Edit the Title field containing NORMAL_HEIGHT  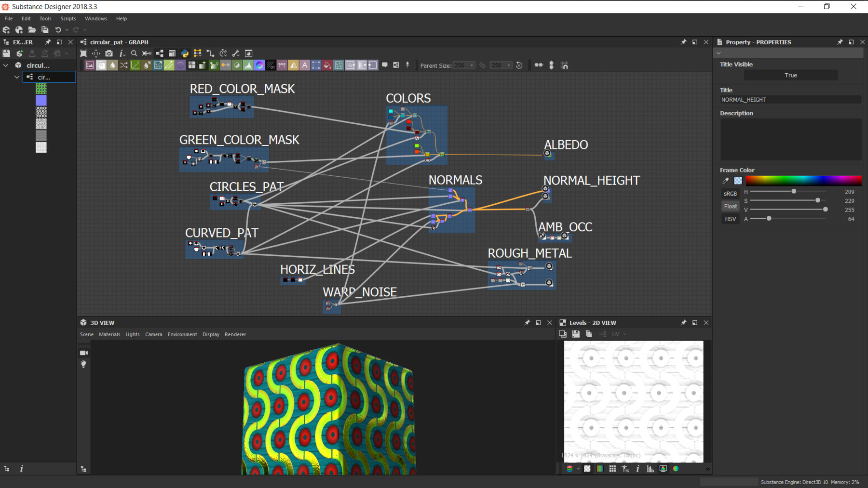tap(790, 100)
